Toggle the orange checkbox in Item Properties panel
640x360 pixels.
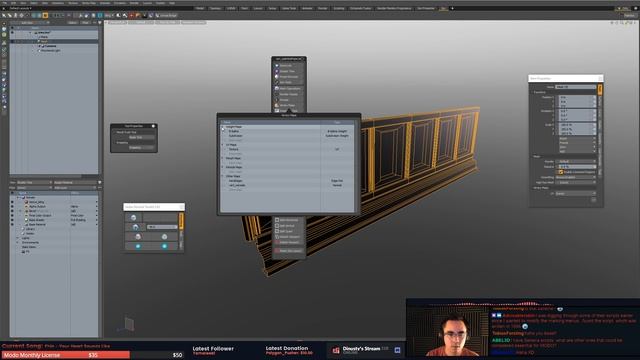click(x=561, y=172)
